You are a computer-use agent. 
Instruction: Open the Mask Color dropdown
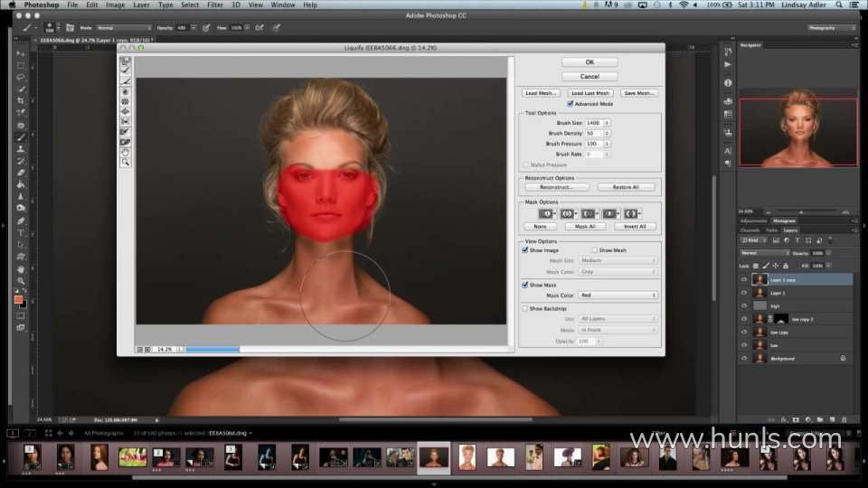point(619,296)
